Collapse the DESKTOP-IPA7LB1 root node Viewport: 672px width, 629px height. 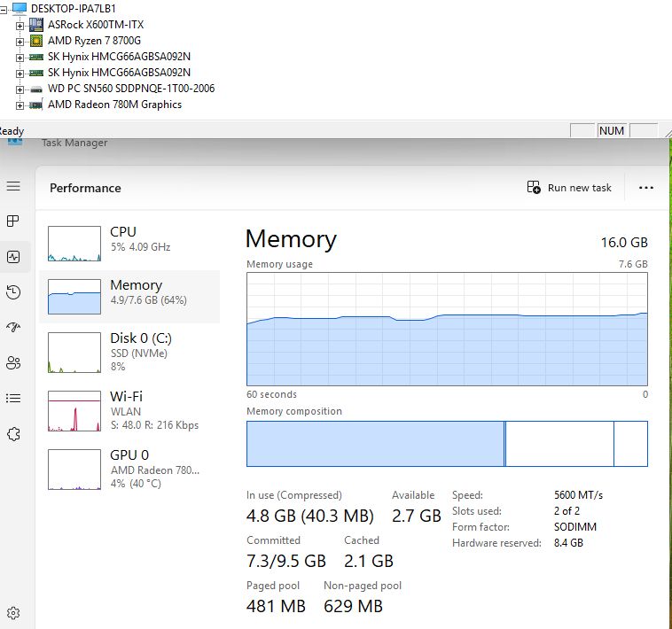(4, 9)
